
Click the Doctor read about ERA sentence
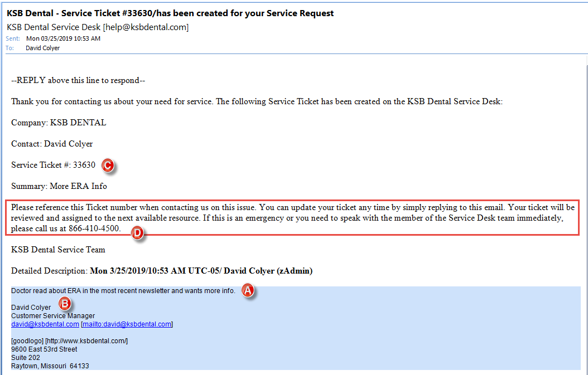123,290
